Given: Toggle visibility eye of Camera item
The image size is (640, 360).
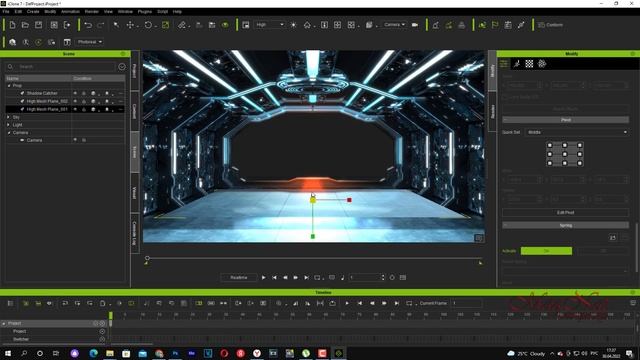Looking at the screenshot, I should 75,140.
